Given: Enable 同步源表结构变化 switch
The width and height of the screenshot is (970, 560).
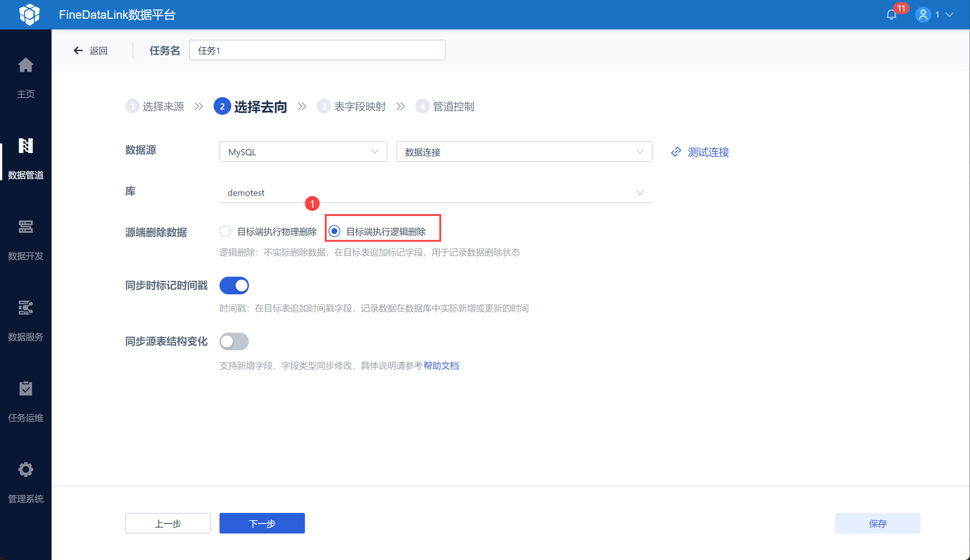Looking at the screenshot, I should pos(234,341).
